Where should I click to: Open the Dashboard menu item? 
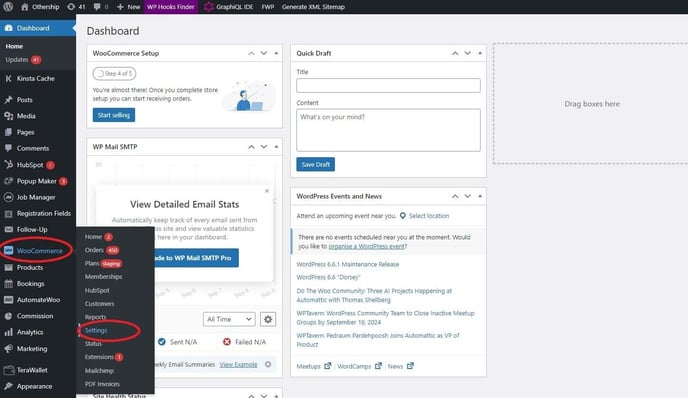[38, 28]
